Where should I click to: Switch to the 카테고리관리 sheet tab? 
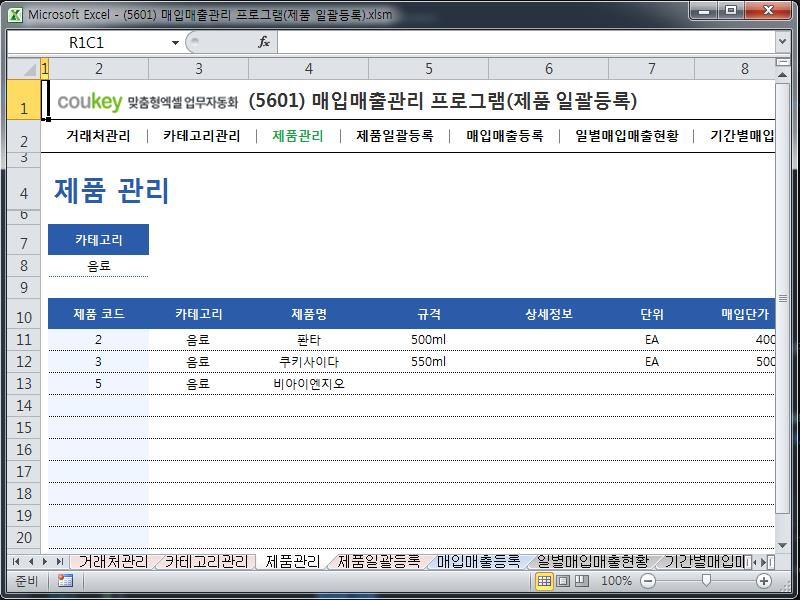[x=207, y=561]
